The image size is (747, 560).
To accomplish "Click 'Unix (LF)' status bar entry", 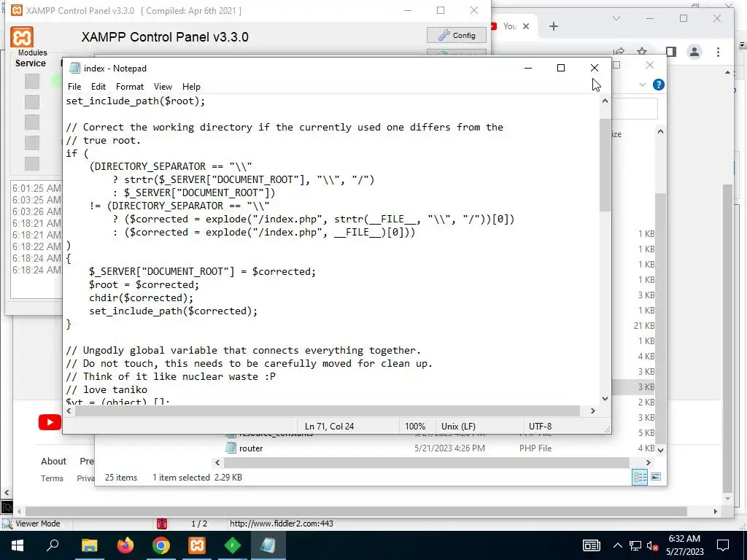I will point(458,426).
